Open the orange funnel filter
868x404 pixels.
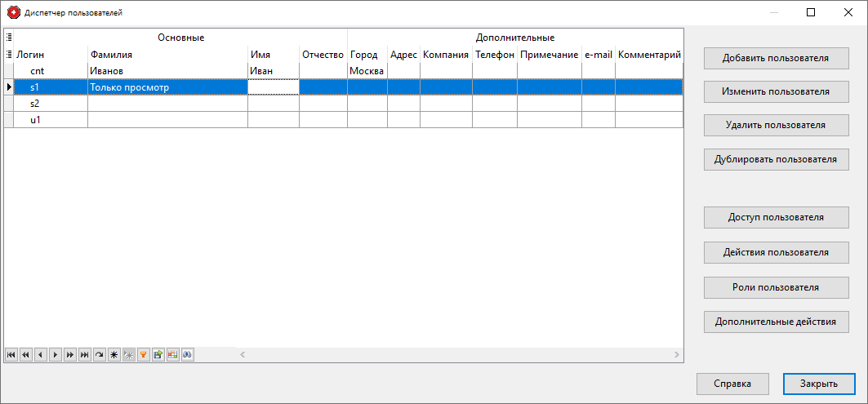point(144,355)
